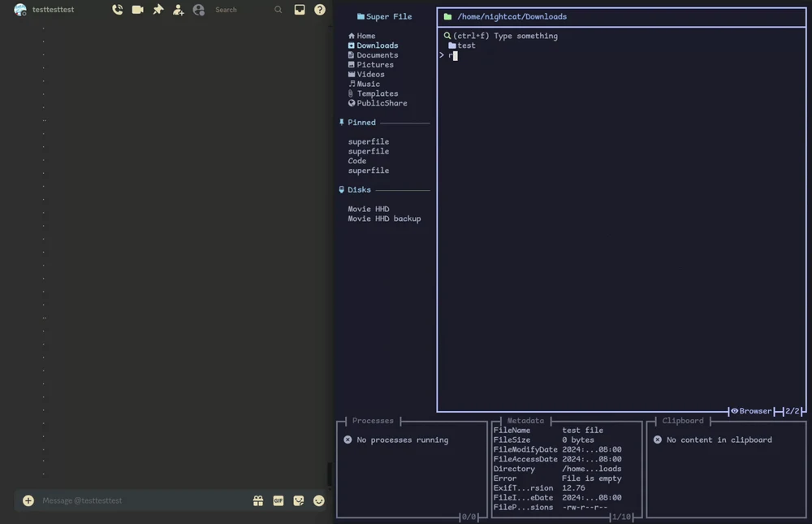The height and width of the screenshot is (524, 812).
Task: Open Documents in the sidebar
Action: 373,55
